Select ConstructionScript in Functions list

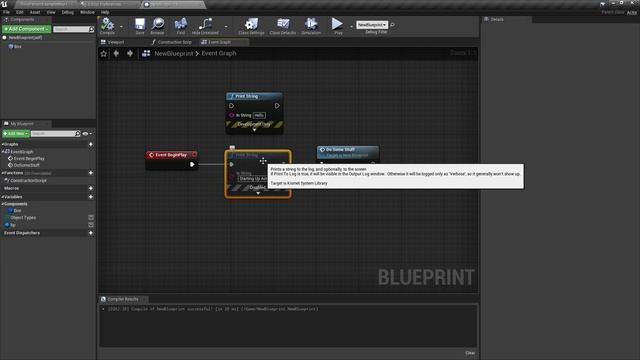coord(28,180)
